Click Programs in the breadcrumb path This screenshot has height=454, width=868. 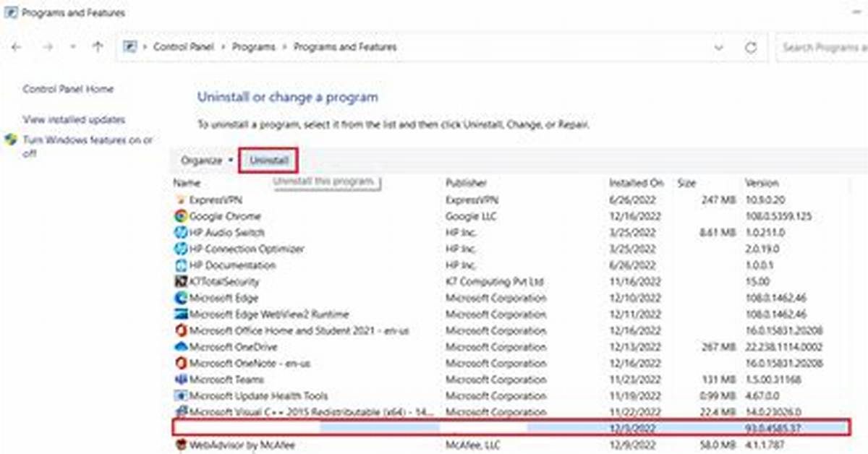point(254,47)
